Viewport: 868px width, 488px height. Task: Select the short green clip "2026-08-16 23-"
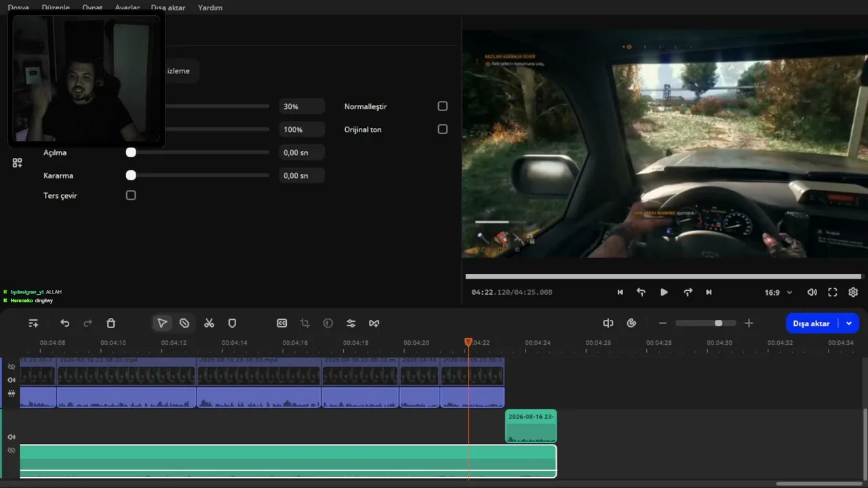coord(531,426)
